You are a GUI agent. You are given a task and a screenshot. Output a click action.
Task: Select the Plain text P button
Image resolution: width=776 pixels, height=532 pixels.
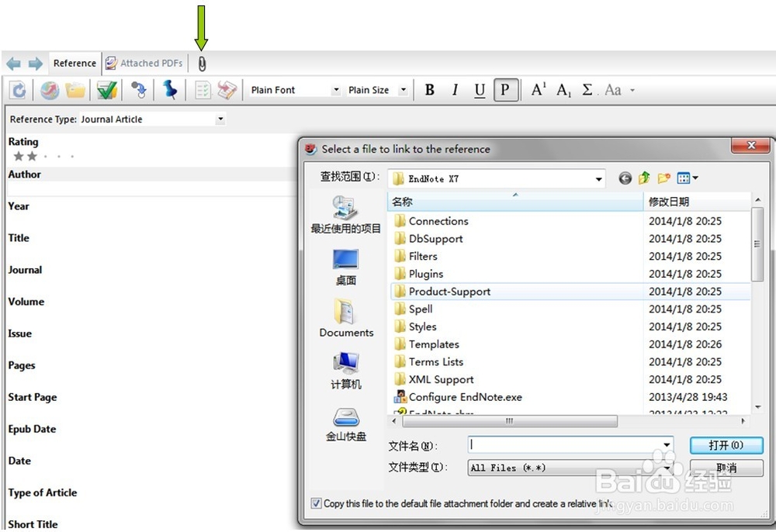(x=505, y=90)
